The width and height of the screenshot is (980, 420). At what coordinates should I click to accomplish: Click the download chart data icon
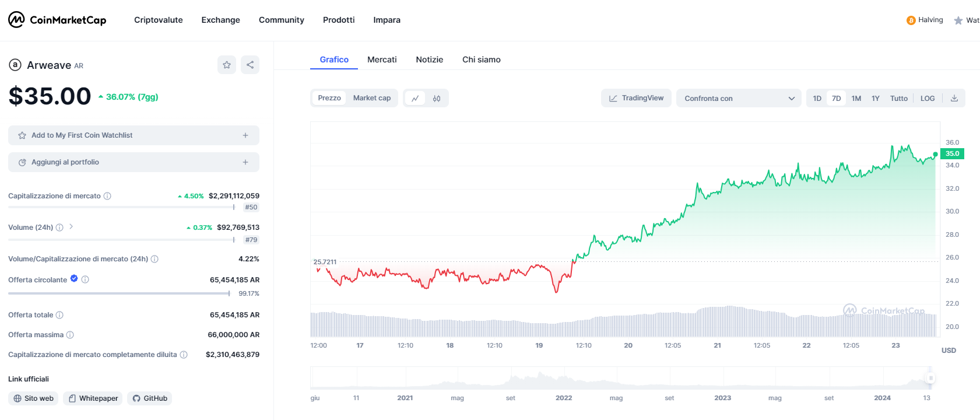954,98
